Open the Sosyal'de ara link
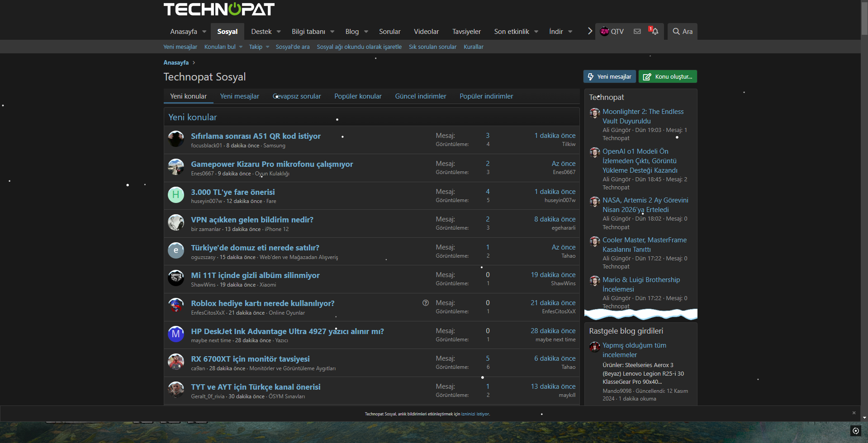Viewport: 868px width, 443px height. tap(293, 47)
